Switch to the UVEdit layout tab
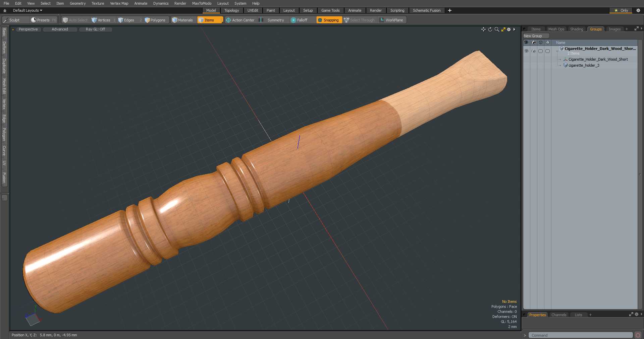 point(253,10)
